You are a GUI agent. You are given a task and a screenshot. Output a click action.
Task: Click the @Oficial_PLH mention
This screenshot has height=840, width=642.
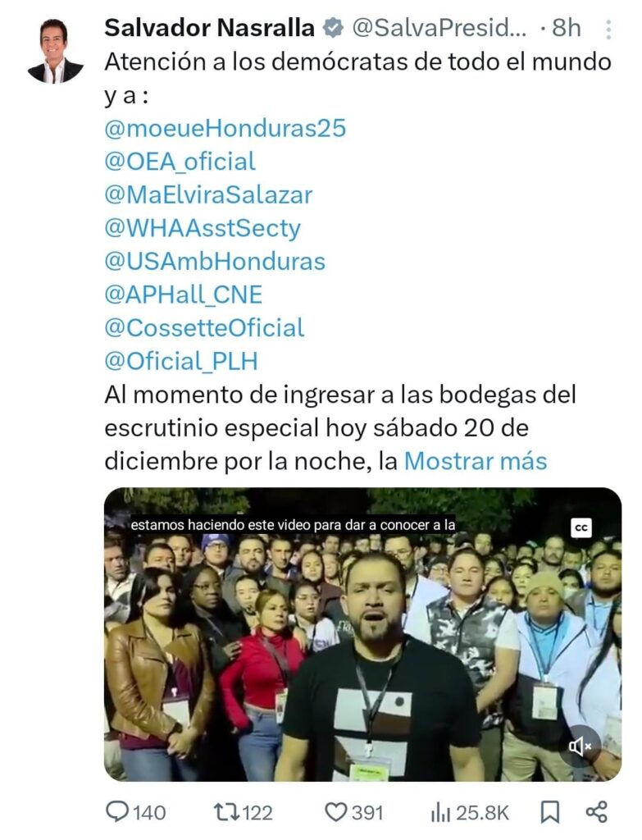[181, 362]
